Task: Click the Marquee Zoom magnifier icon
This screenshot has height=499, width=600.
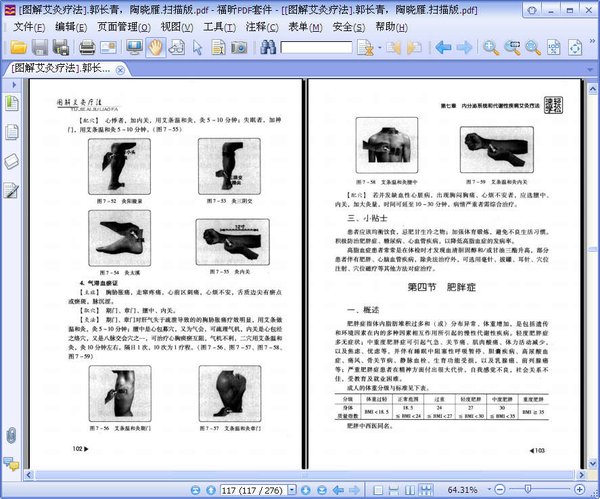Action: pyautogui.click(x=512, y=48)
